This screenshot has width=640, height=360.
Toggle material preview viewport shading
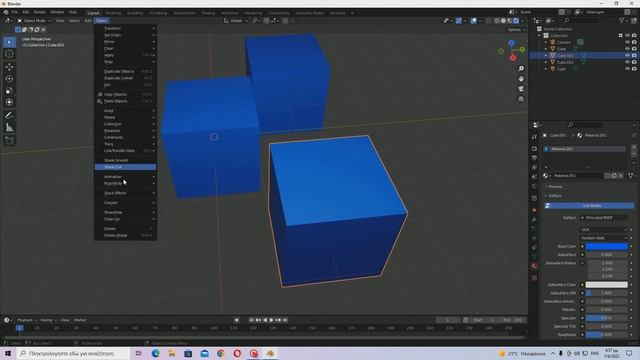510,20
